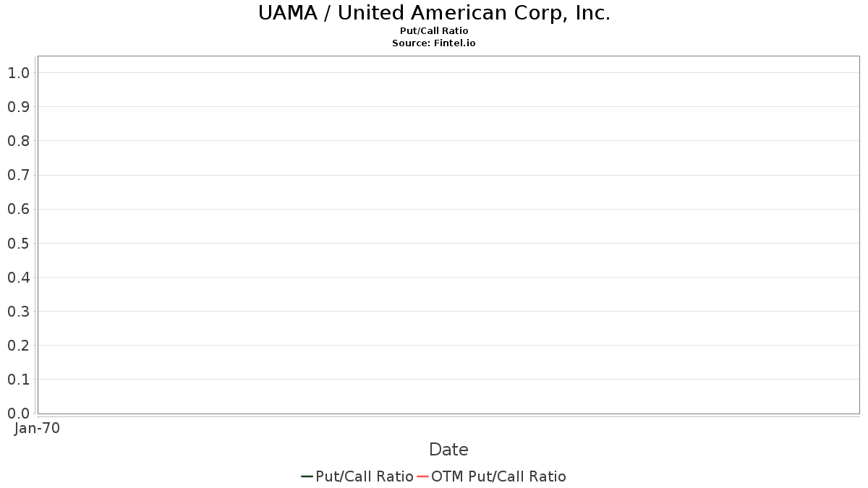Click the 0.1 y-axis tick label
The image size is (868, 488).
coord(18,380)
